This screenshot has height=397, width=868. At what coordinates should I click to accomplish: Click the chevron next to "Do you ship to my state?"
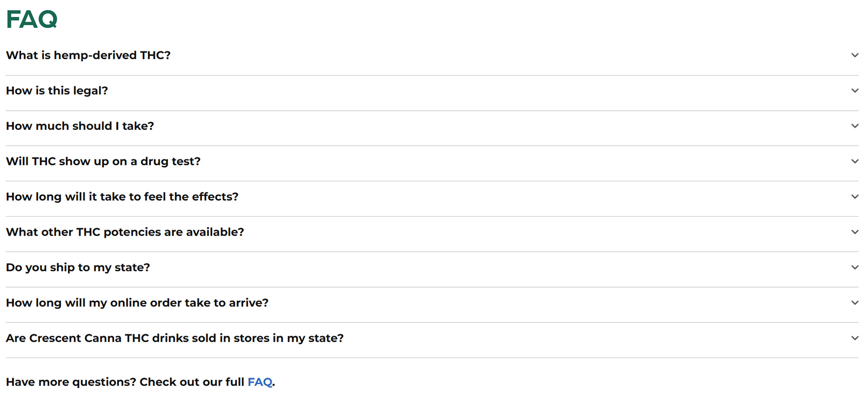[x=854, y=267]
